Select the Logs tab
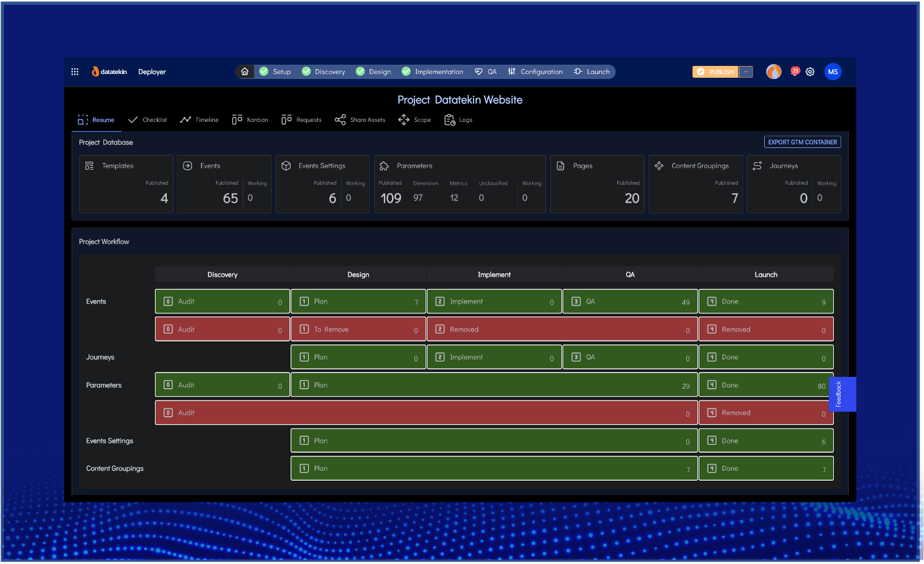 point(458,119)
